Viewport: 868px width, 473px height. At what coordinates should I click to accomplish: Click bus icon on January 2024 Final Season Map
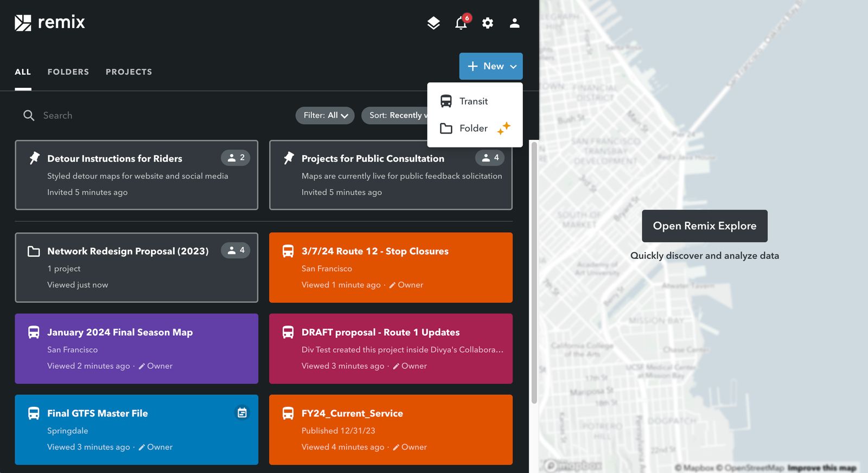(x=34, y=332)
